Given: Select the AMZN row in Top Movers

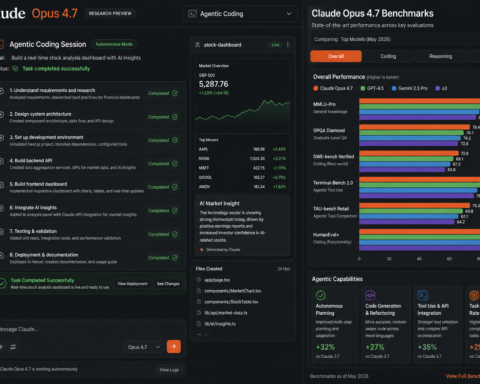Looking at the screenshot, I should [x=242, y=187].
